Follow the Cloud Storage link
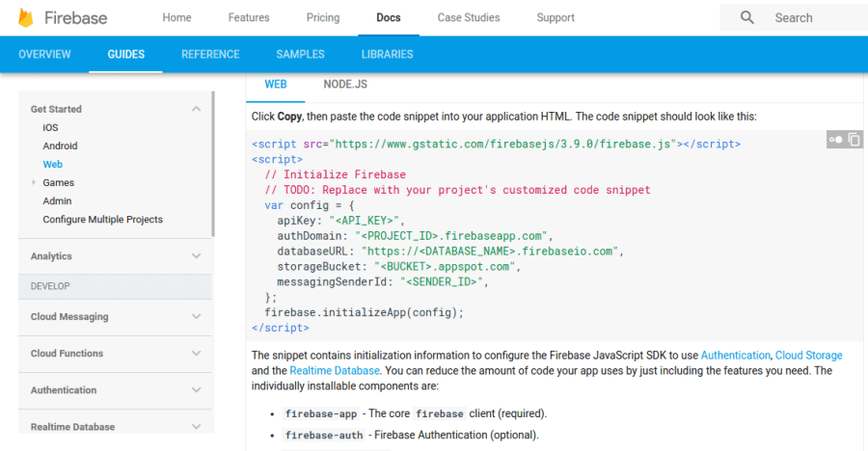 [808, 356]
